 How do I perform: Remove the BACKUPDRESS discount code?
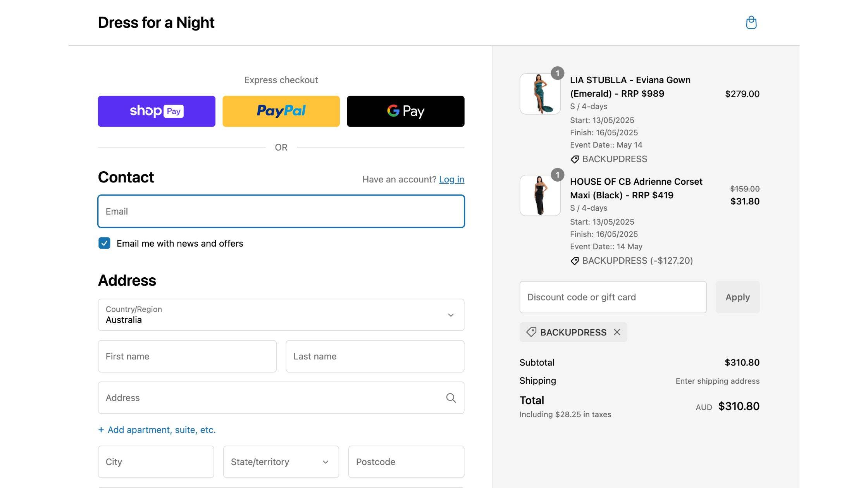tap(617, 332)
